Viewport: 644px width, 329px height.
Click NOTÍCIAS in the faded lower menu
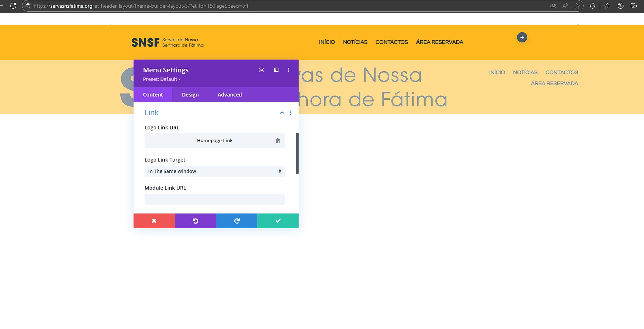[525, 72]
